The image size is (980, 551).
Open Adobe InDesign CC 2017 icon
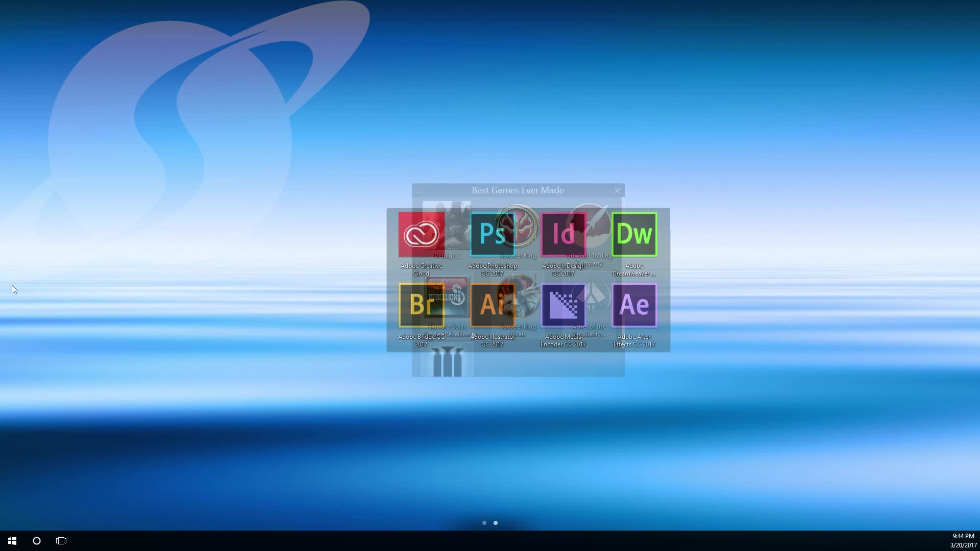563,235
